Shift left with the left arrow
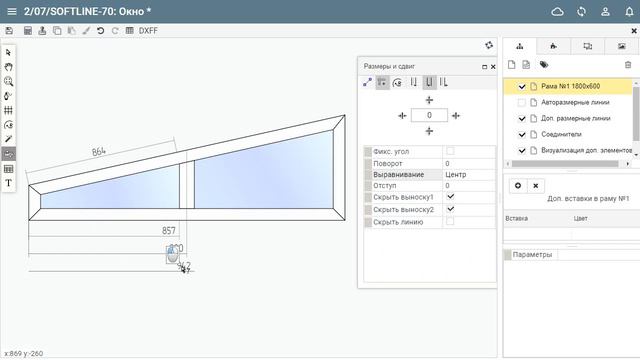The image size is (640, 360). [402, 116]
